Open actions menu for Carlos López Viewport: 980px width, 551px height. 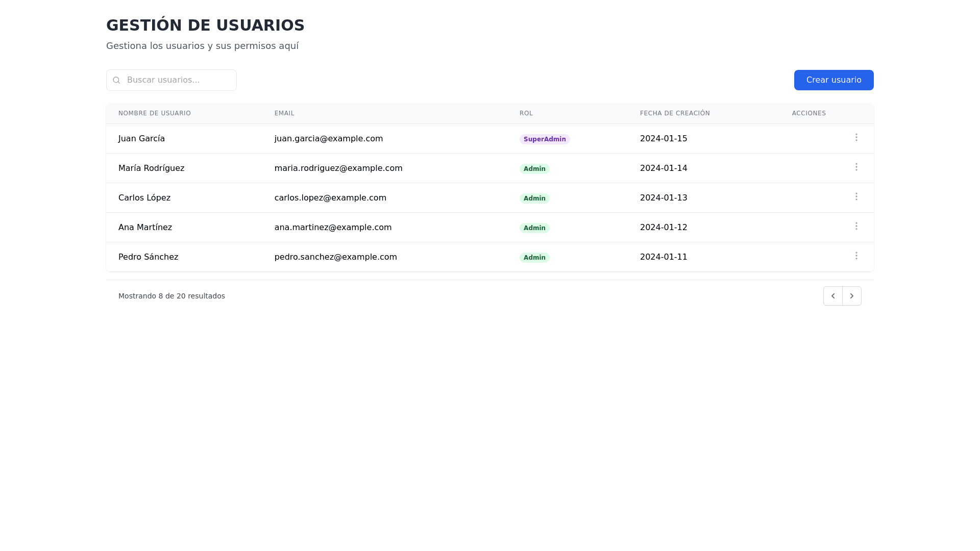(856, 196)
